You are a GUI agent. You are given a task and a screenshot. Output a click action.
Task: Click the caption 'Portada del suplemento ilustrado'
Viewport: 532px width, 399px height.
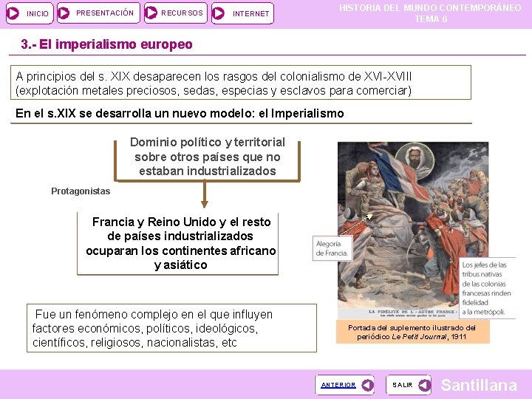pos(412,332)
